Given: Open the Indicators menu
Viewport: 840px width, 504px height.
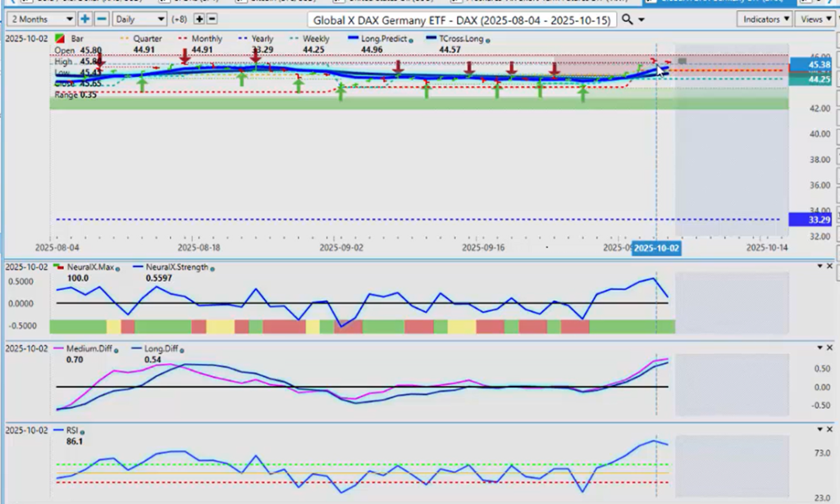Looking at the screenshot, I should pos(764,19).
